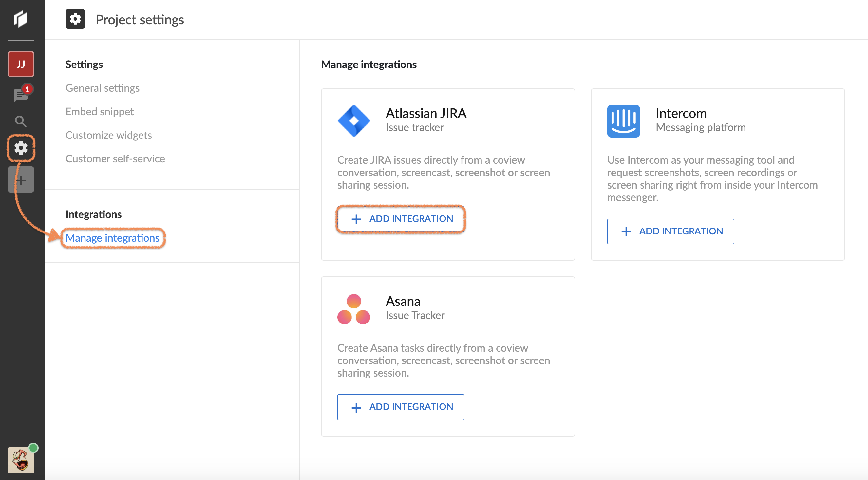This screenshot has width=868, height=480.
Task: Select the JJ project avatar
Action: point(21,64)
